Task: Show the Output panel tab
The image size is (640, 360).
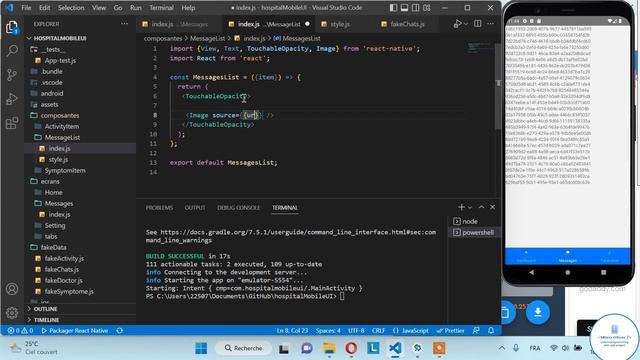Action: click(x=195, y=208)
